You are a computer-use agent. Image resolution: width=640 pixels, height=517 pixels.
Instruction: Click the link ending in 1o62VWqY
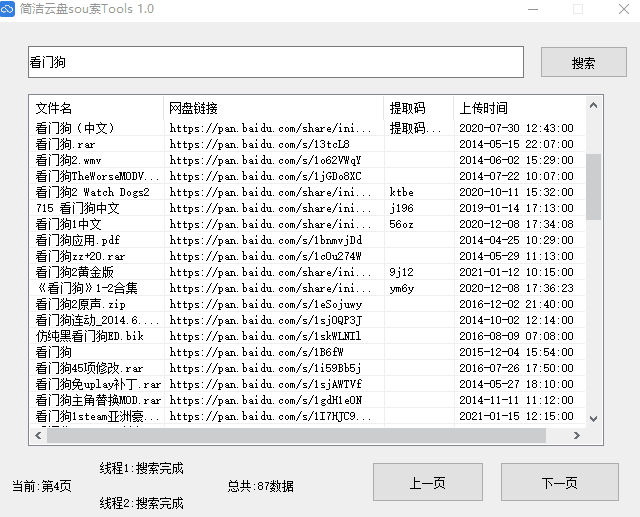(x=265, y=160)
